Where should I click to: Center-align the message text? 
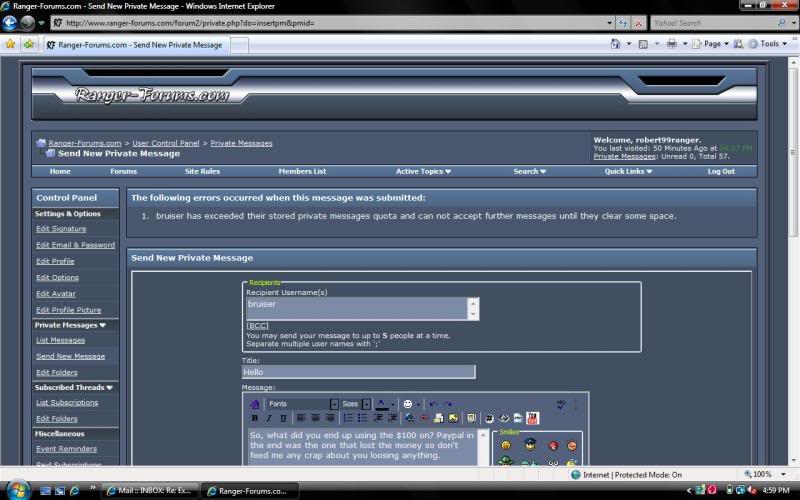(315, 418)
